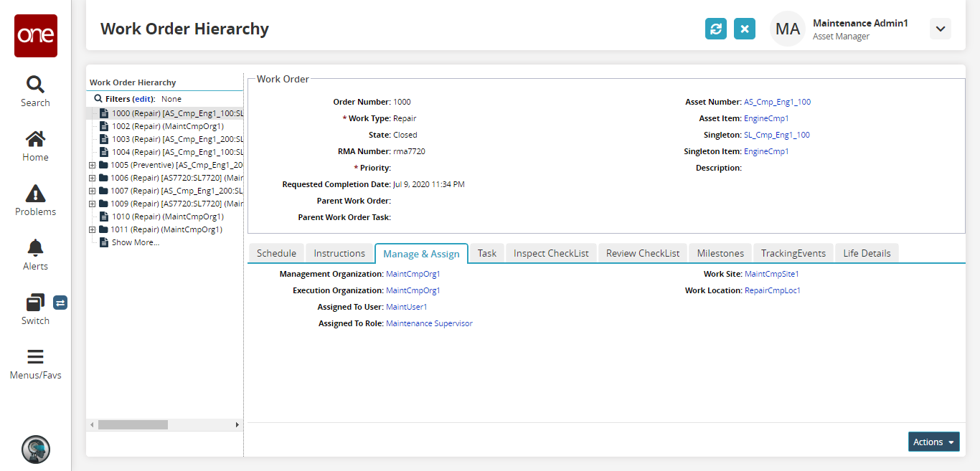Viewport: 980px width, 471px height.
Task: Open the Search magnifier in sidebar
Action: pos(35,85)
